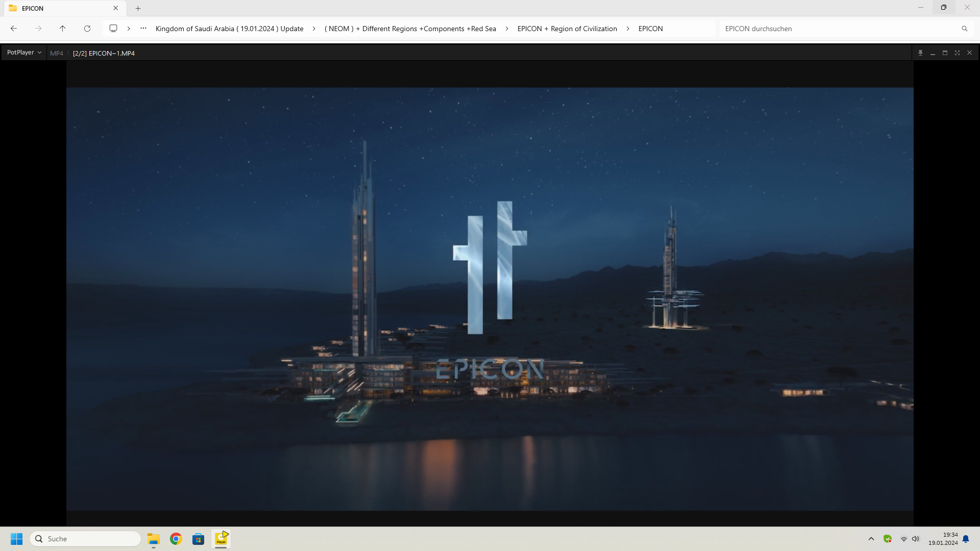Open Microsoft Store from the taskbar
Viewport: 980px width, 551px height.
pyautogui.click(x=199, y=539)
